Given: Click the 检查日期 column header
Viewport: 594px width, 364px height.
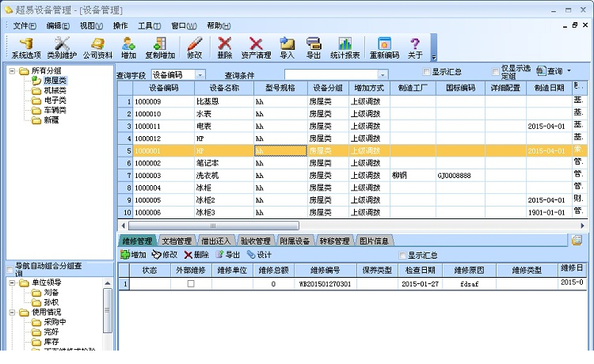Looking at the screenshot, I should click(420, 270).
